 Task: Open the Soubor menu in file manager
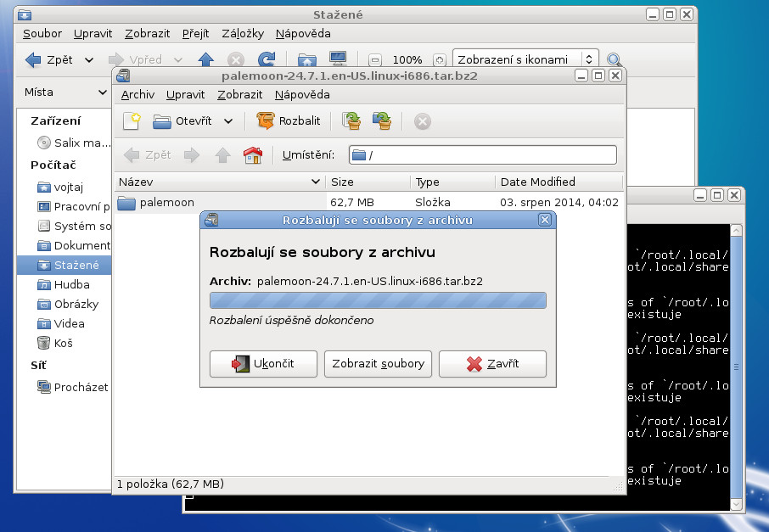[x=42, y=33]
